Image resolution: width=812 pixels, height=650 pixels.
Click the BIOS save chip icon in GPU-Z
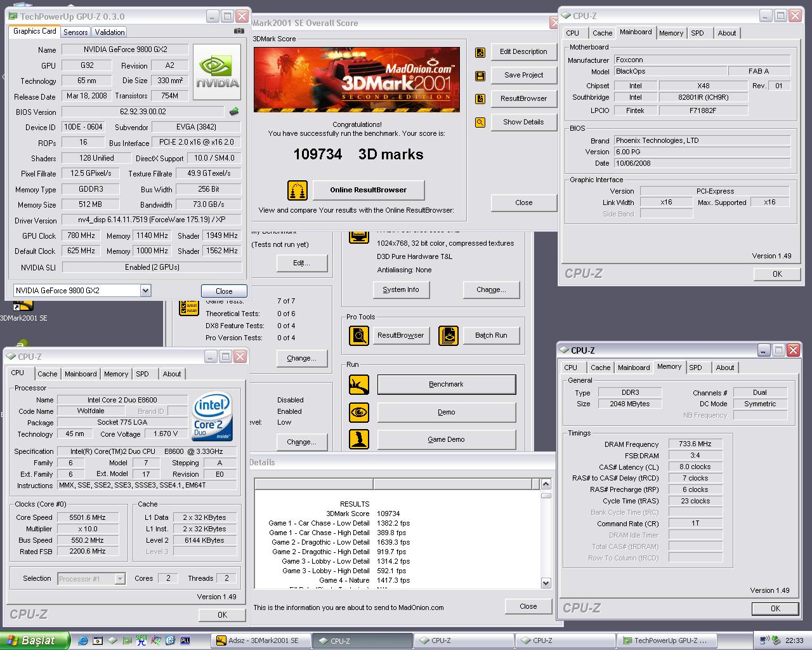[234, 112]
